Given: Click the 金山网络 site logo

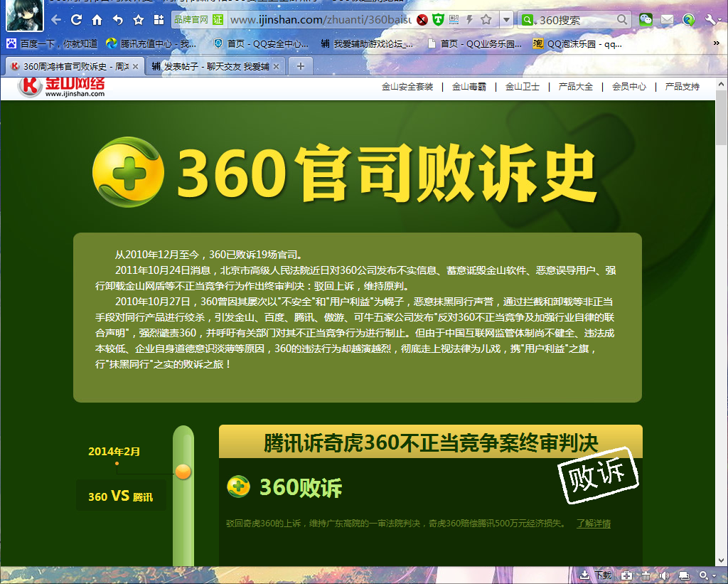Looking at the screenshot, I should 61,87.
